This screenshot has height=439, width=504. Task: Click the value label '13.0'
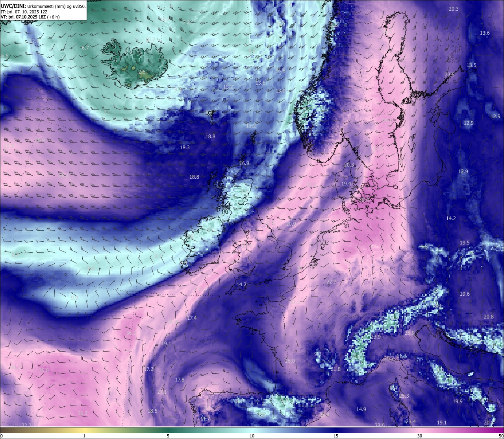pos(280,91)
